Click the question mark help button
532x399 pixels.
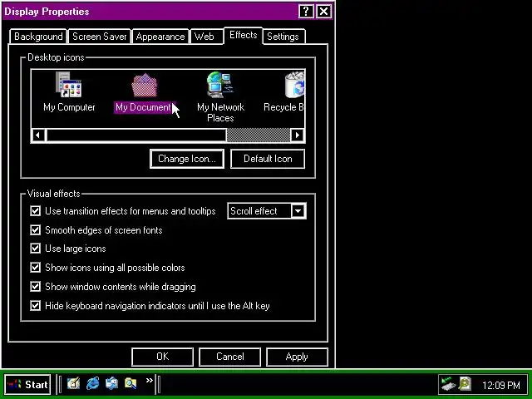point(306,12)
